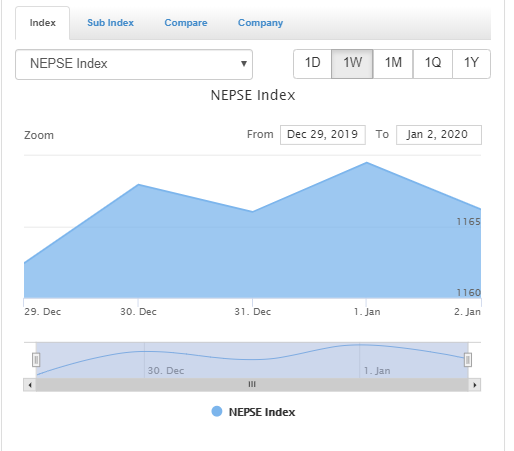Viewport: 514px width, 451px height.
Task: Grab the right navigator range handle
Action: (468, 360)
